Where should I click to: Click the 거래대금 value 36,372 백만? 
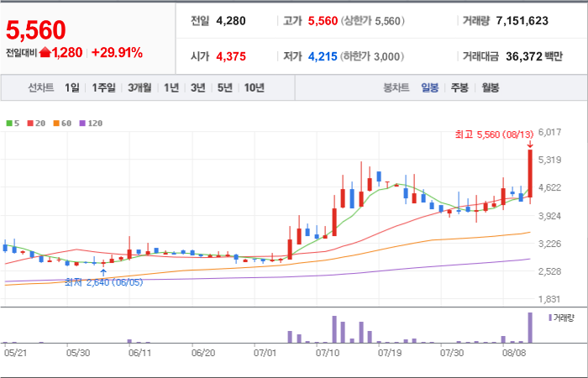(534, 56)
